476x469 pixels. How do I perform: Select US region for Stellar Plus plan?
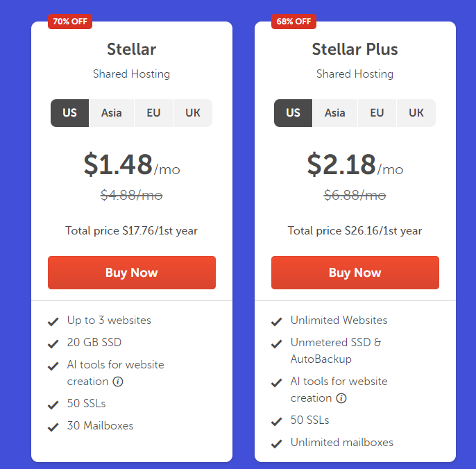294,113
